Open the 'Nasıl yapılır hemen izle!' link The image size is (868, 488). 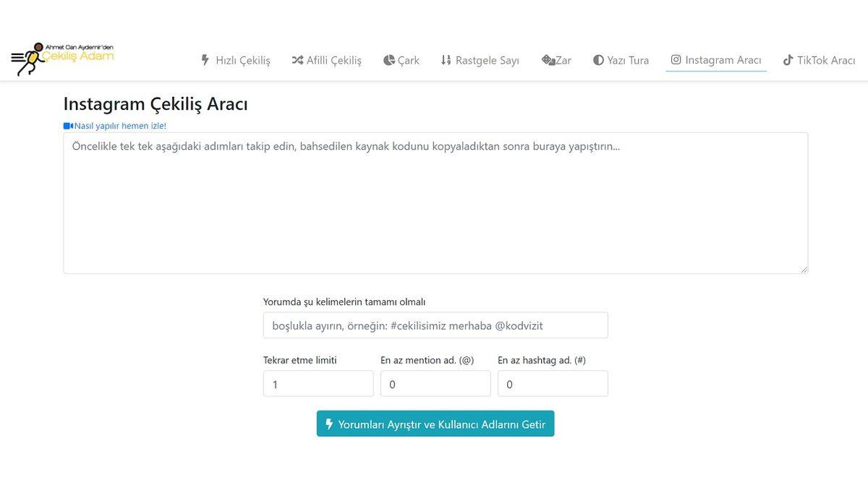coord(119,125)
